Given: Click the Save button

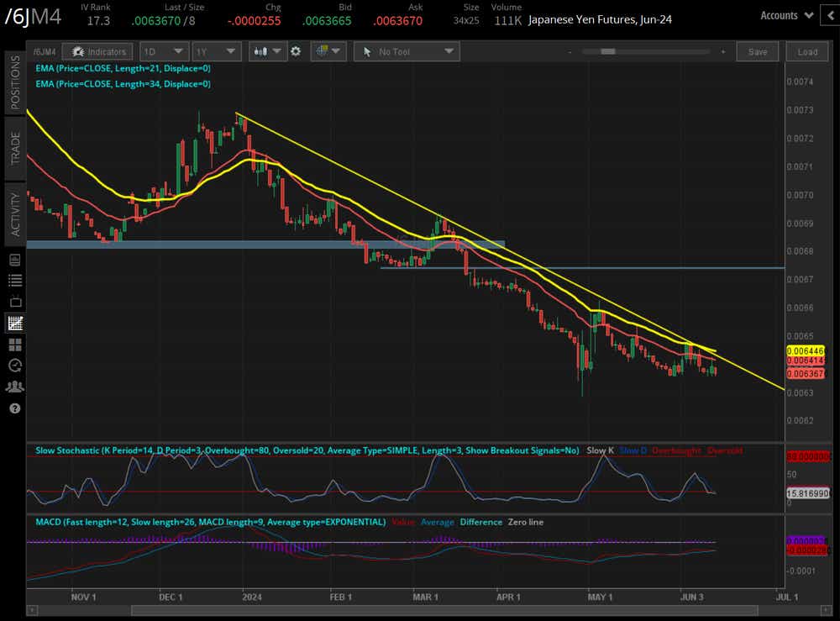Looking at the screenshot, I should (757, 52).
